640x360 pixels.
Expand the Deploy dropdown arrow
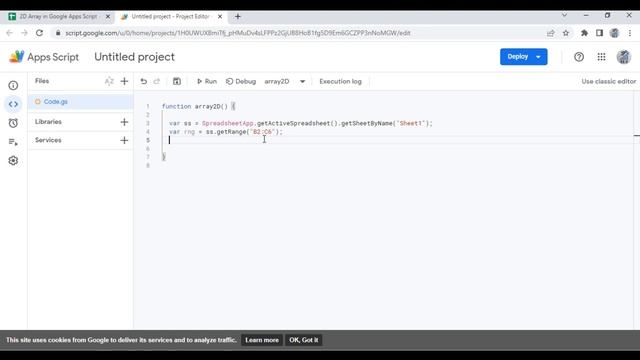[x=538, y=57]
